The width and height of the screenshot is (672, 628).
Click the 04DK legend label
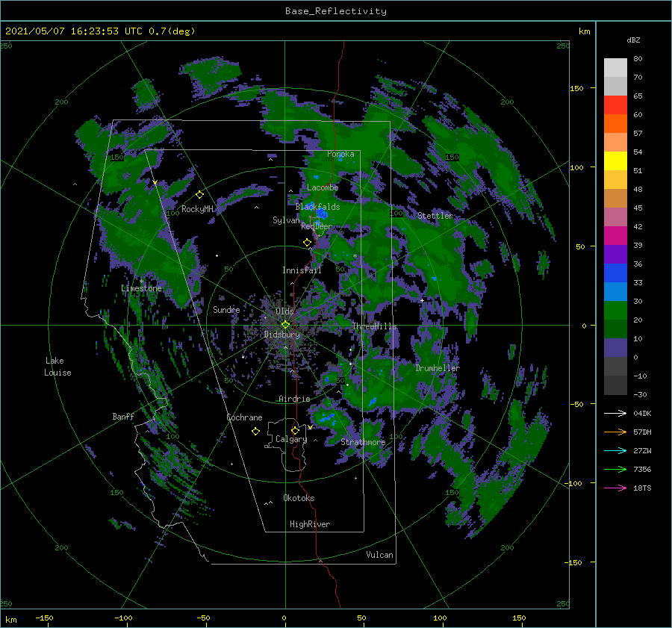point(642,413)
